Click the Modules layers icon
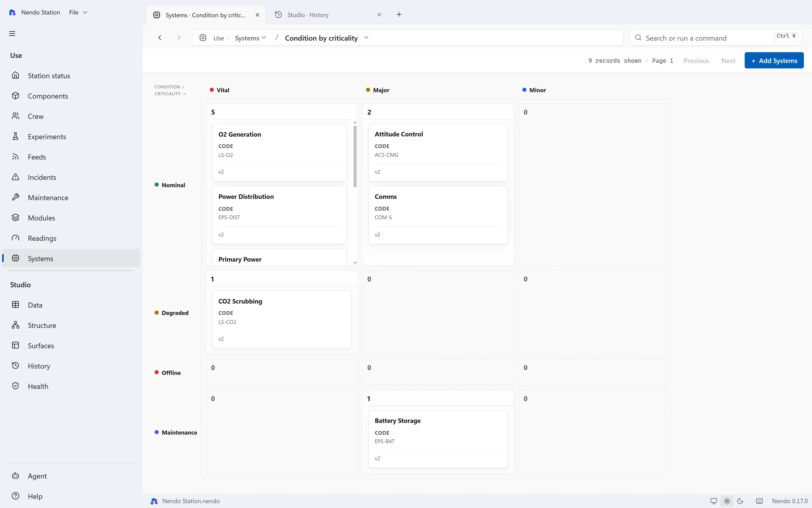The height and width of the screenshot is (508, 812). pos(15,218)
